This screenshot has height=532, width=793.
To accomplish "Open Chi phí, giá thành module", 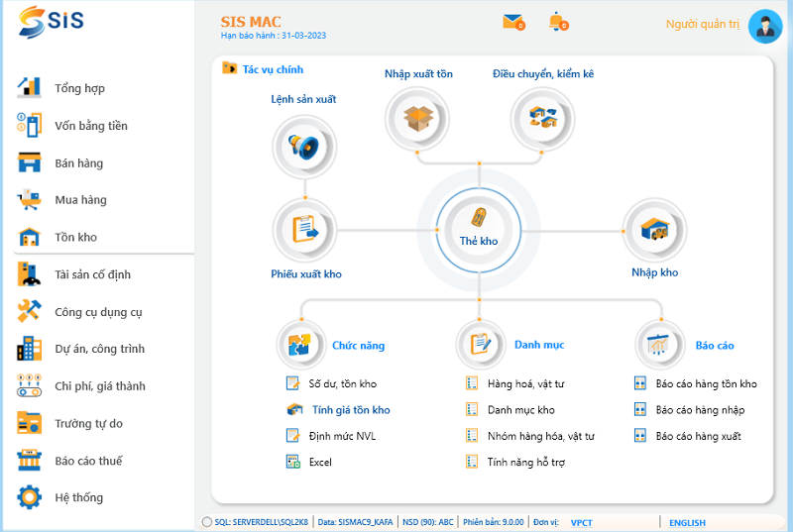I will [100, 386].
